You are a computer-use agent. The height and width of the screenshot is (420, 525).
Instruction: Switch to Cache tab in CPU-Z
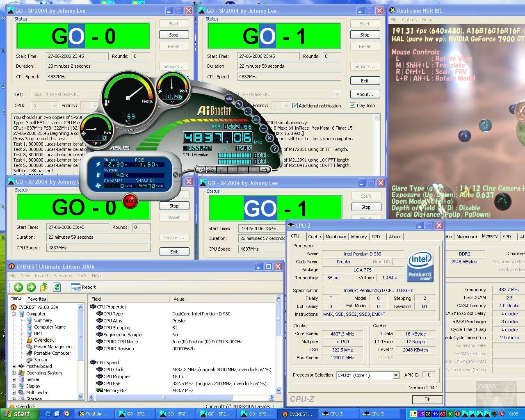tap(315, 237)
